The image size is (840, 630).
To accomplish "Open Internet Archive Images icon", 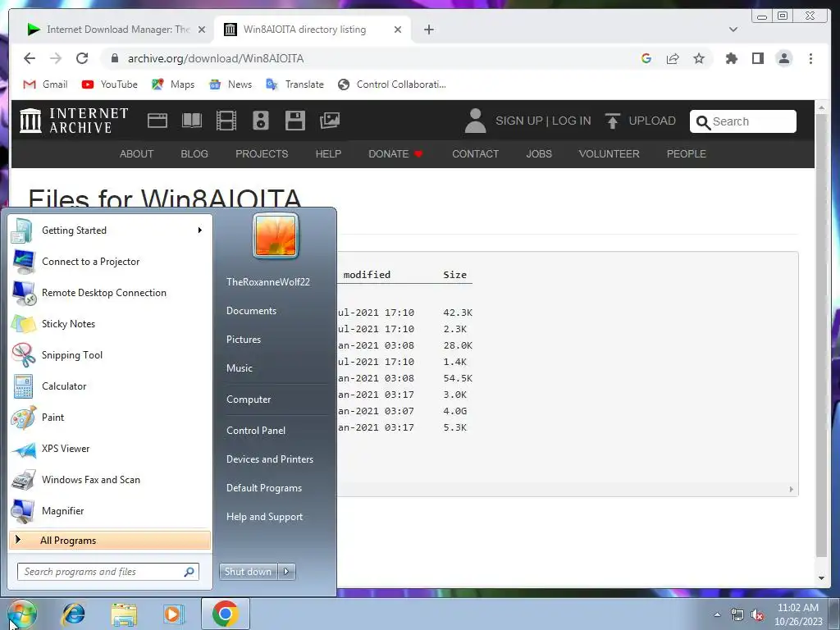I will (x=330, y=121).
